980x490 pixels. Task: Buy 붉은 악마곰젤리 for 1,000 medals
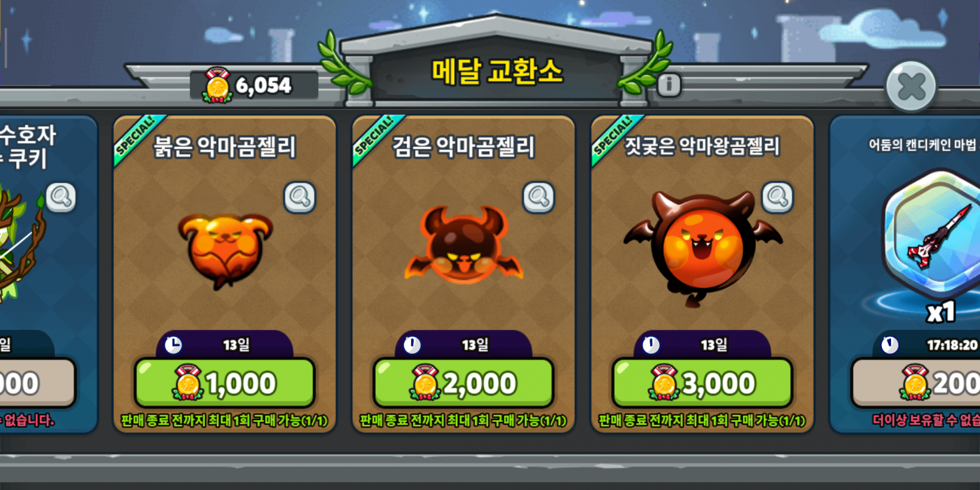[225, 384]
